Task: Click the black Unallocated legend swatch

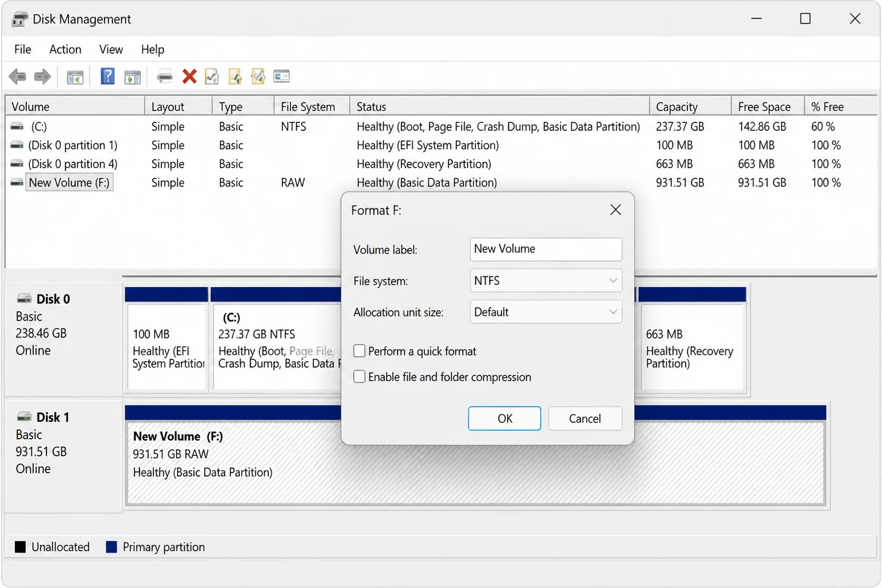Action: point(20,547)
